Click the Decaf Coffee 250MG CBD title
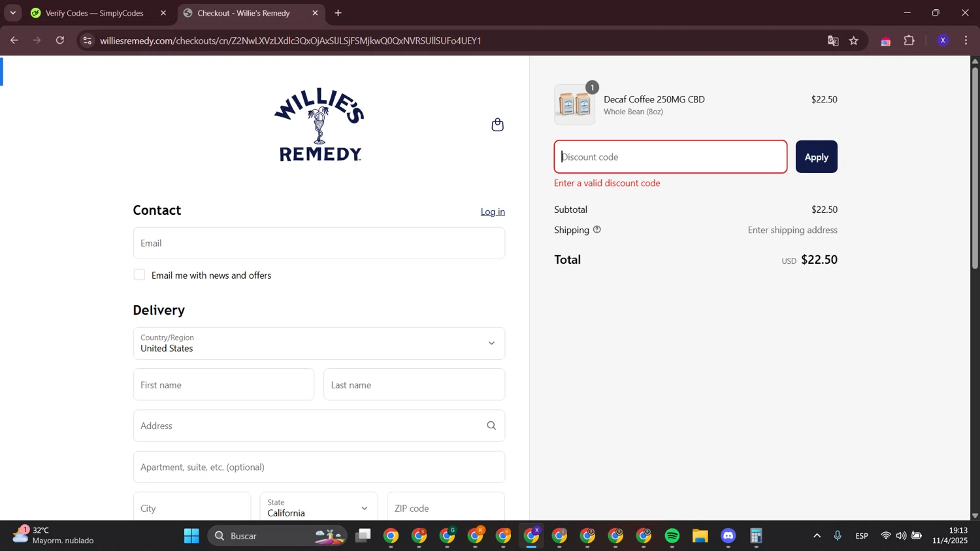The height and width of the screenshot is (551, 980). (654, 99)
